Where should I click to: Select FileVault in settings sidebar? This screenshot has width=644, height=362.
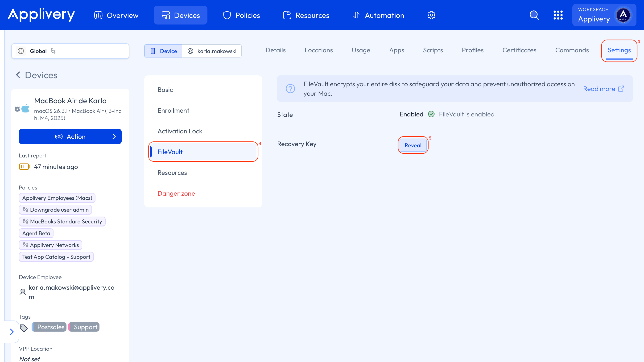point(203,152)
